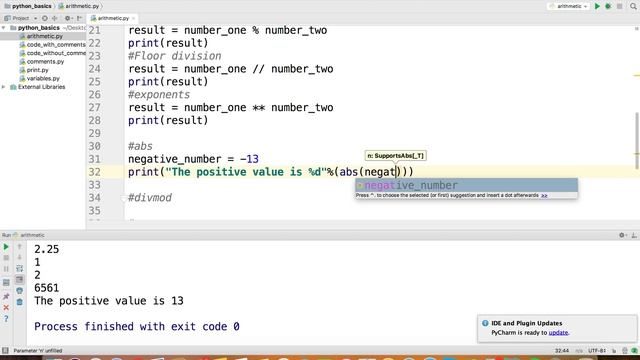Viewport: 640px width, 360px height.
Task: Rerun arithmetic from Run panel play icon
Action: (x=6, y=247)
